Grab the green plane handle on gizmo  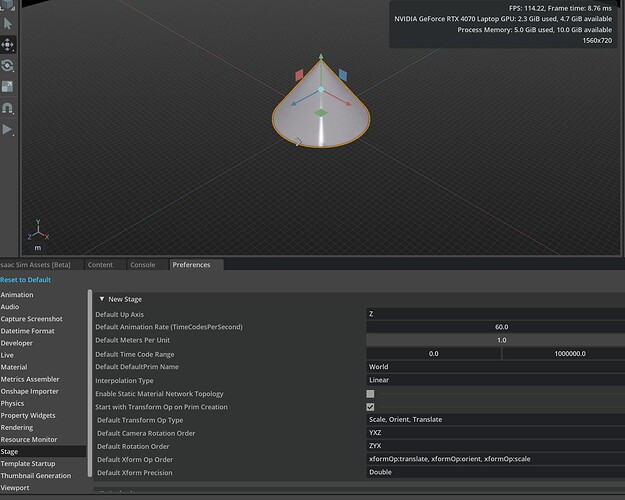click(320, 113)
